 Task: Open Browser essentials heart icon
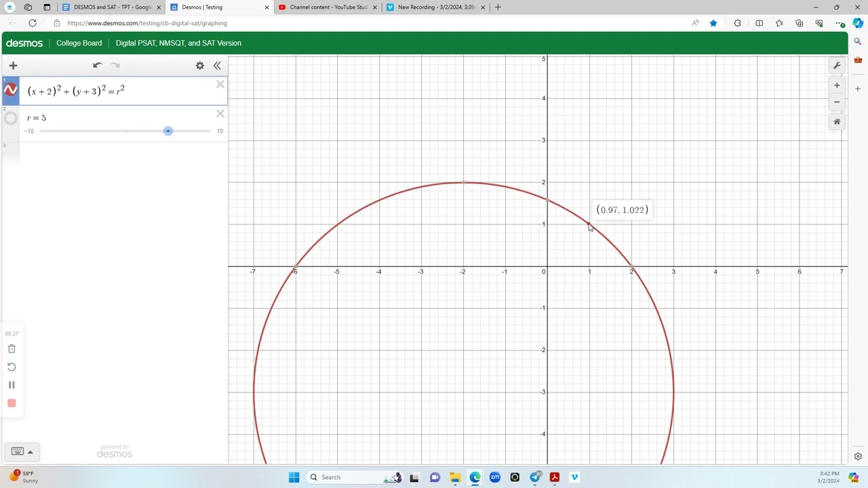click(819, 23)
